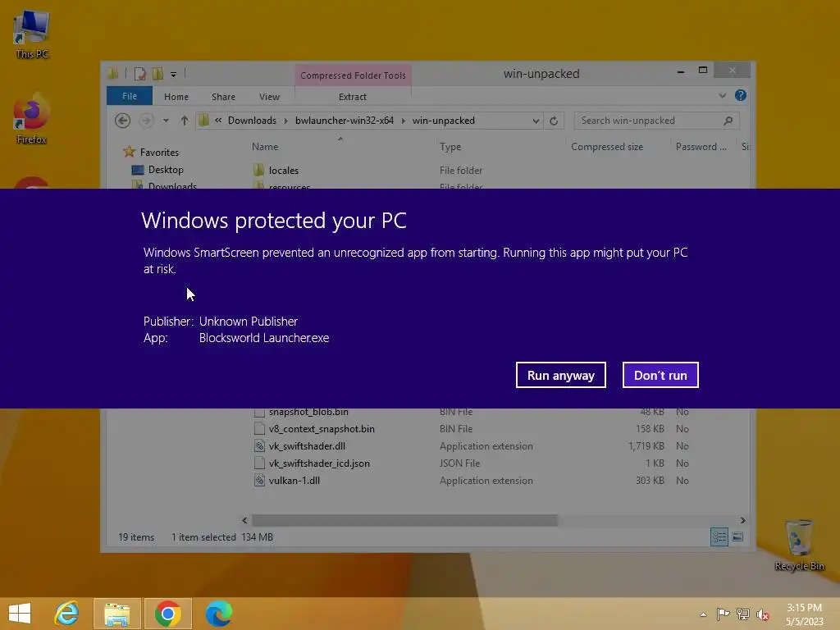
Task: Open the muted volume tray icon
Action: (x=762, y=614)
